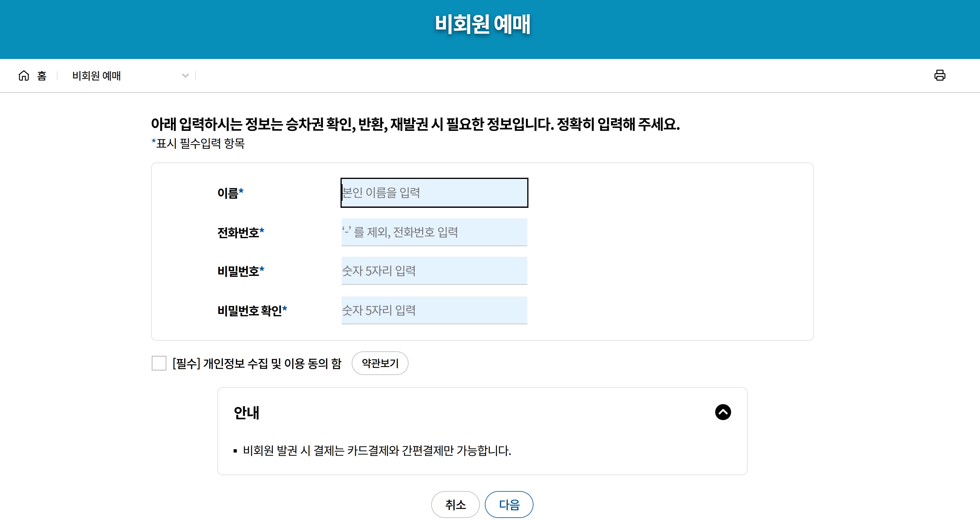Viewport: 980px width, 520px height.
Task: Open the 약관보기 terms viewer
Action: point(380,363)
